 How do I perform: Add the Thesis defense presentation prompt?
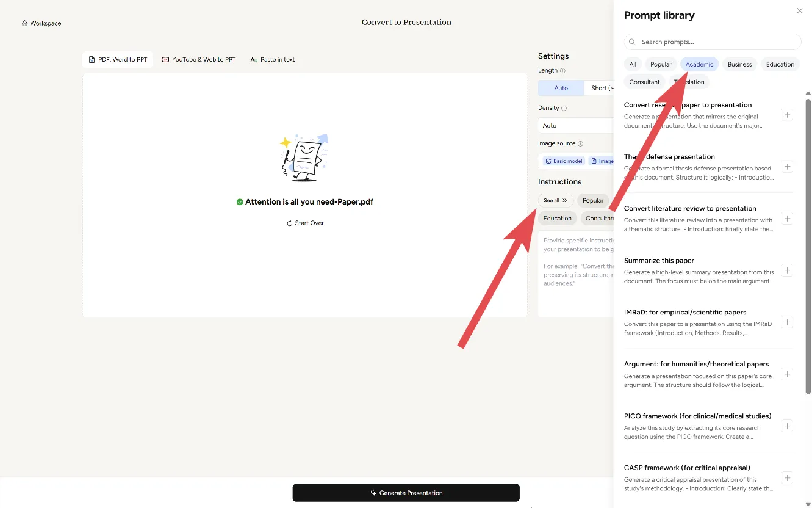pyautogui.click(x=786, y=167)
